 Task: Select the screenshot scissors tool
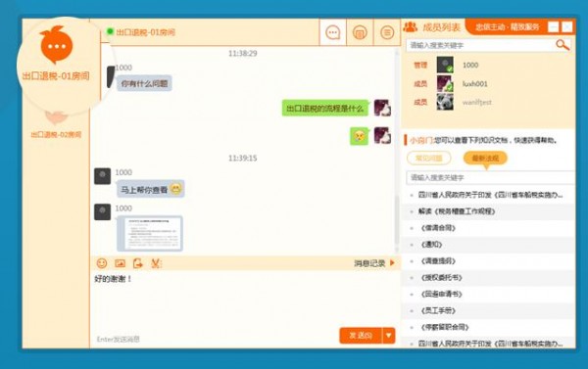click(156, 263)
